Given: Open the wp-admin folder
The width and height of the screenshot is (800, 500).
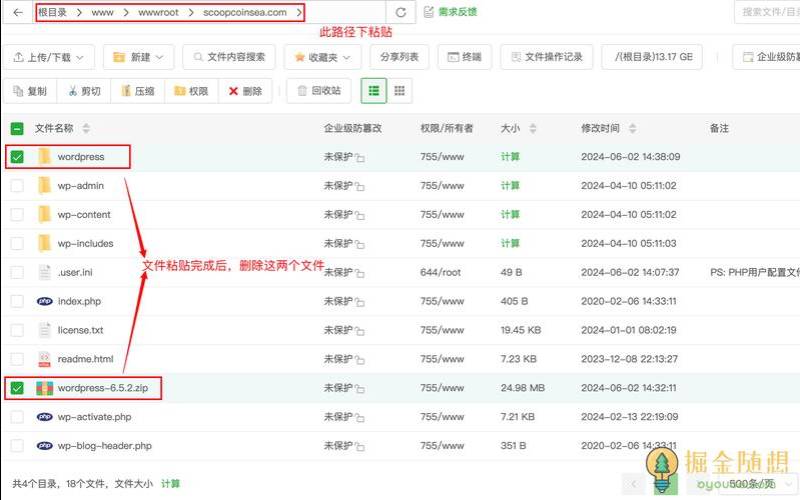Looking at the screenshot, I should pyautogui.click(x=81, y=186).
